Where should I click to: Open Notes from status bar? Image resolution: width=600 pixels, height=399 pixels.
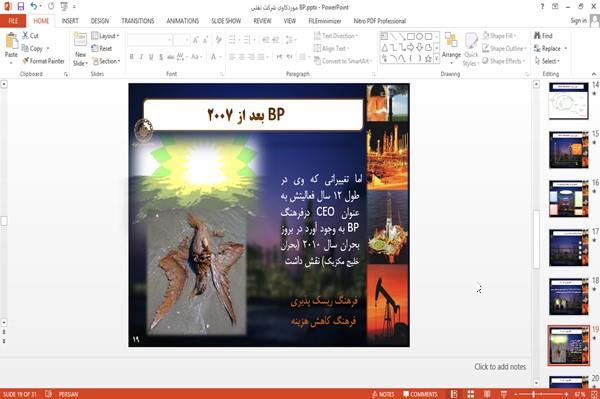pos(383,394)
